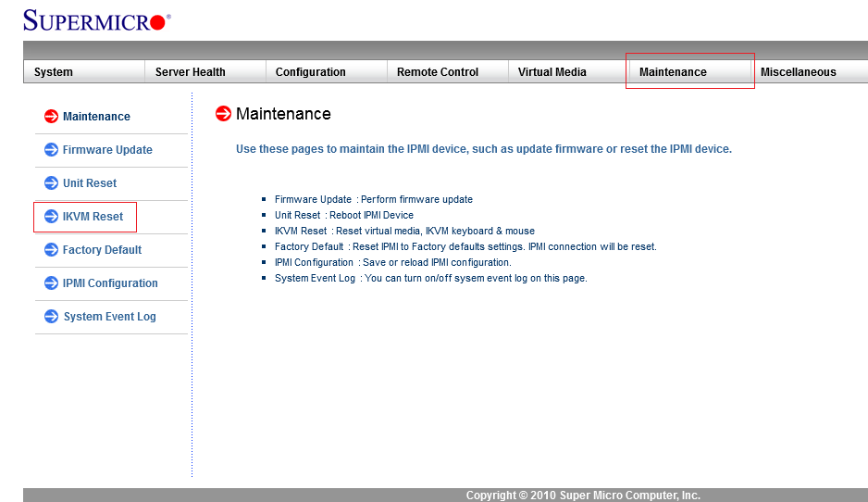This screenshot has width=868, height=502.
Task: Switch to the Server Health tab
Action: point(190,72)
